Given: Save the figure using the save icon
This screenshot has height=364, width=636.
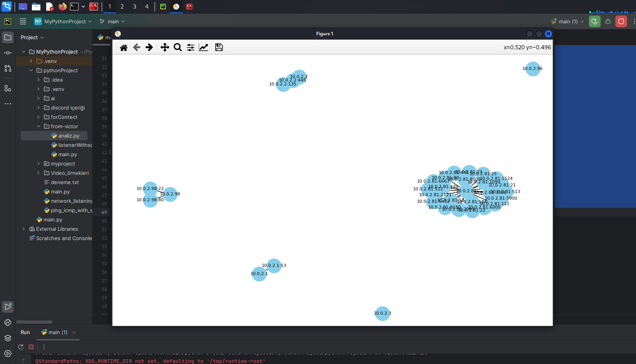Looking at the screenshot, I should [219, 47].
